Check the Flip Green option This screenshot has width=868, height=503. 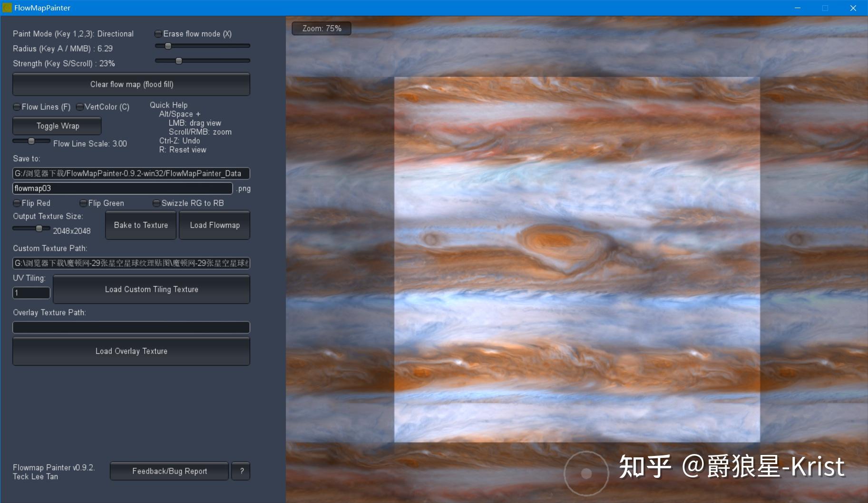(x=84, y=203)
